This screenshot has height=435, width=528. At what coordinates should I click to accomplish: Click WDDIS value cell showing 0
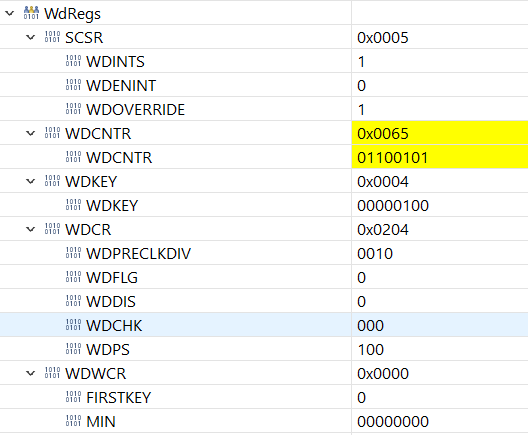pyautogui.click(x=440, y=301)
